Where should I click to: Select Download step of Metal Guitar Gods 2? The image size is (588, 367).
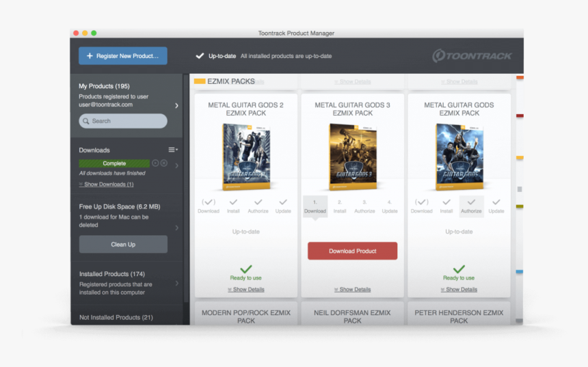click(x=209, y=206)
